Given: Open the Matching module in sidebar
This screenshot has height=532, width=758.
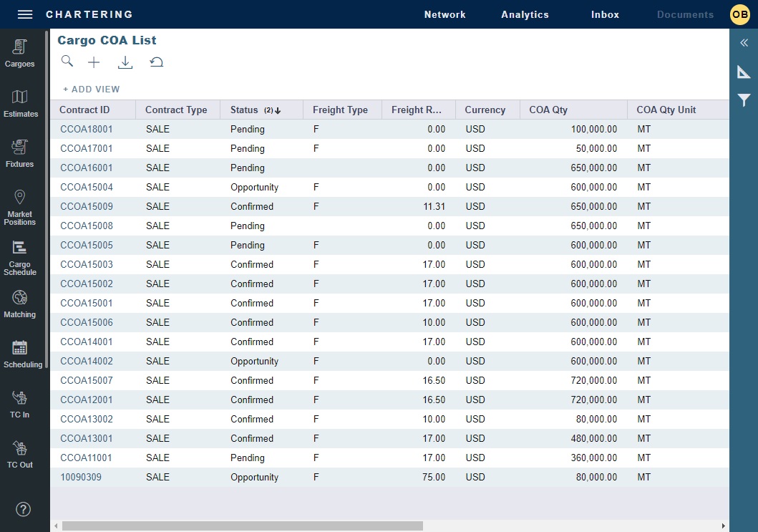Looking at the screenshot, I should click(x=20, y=304).
